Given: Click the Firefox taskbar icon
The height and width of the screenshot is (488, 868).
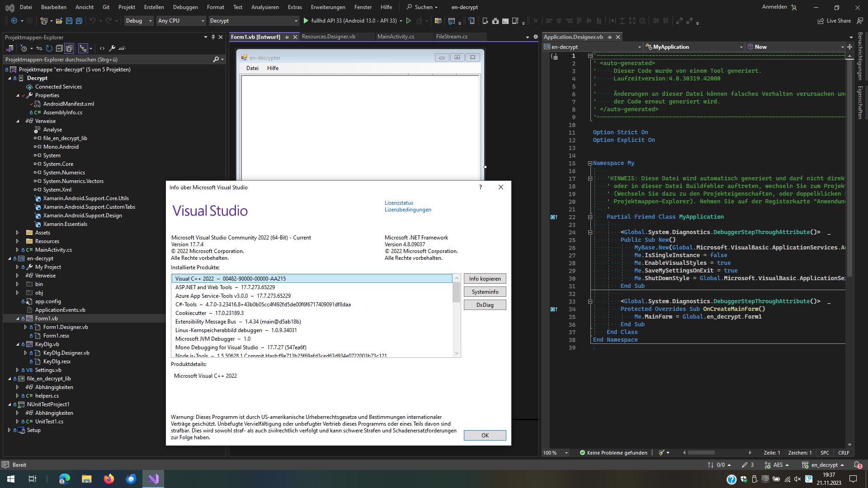Looking at the screenshot, I should (x=109, y=479).
